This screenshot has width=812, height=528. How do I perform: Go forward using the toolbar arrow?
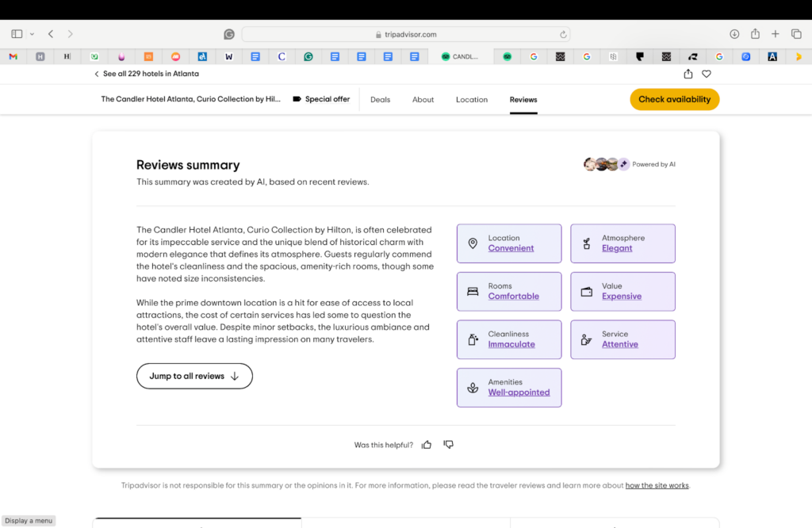click(70, 34)
